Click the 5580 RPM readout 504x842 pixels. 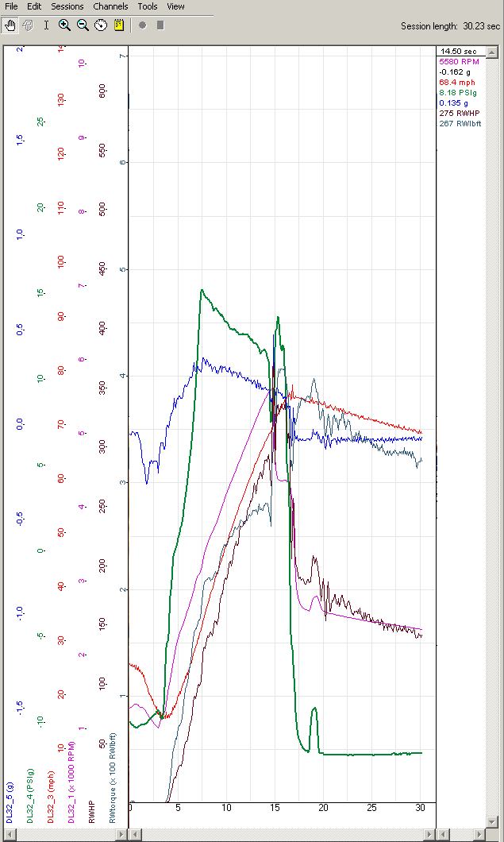(459, 62)
